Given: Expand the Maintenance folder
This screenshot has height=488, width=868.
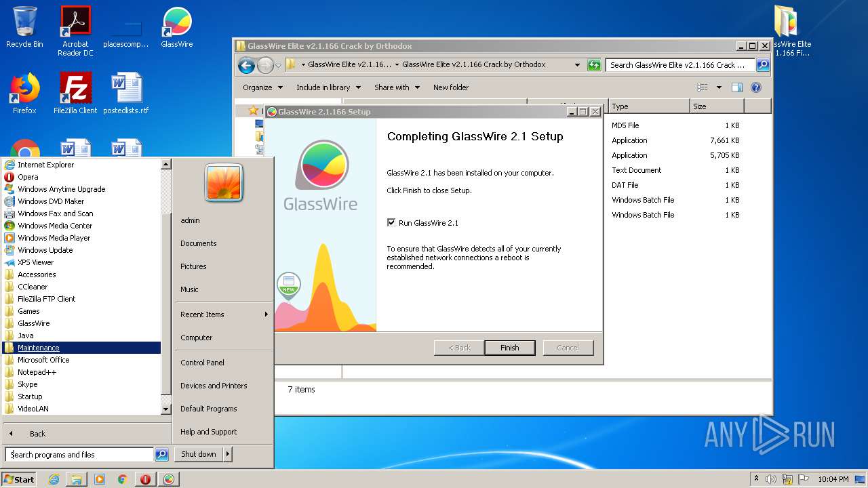Looking at the screenshot, I should click(81, 348).
